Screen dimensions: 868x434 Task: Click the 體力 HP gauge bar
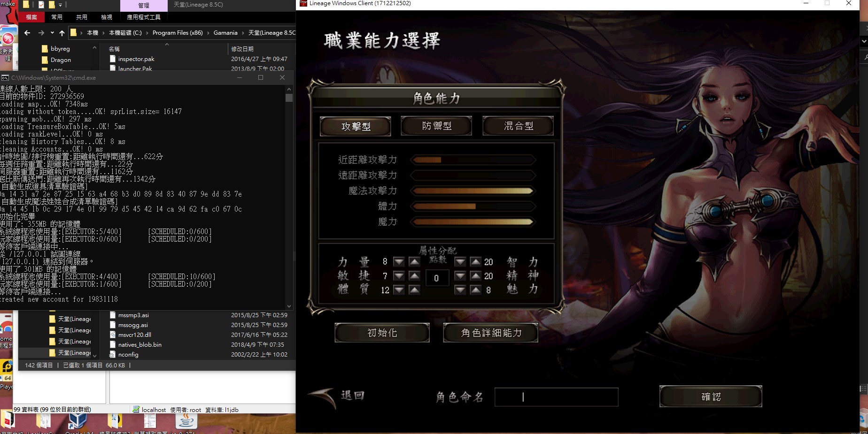click(473, 206)
